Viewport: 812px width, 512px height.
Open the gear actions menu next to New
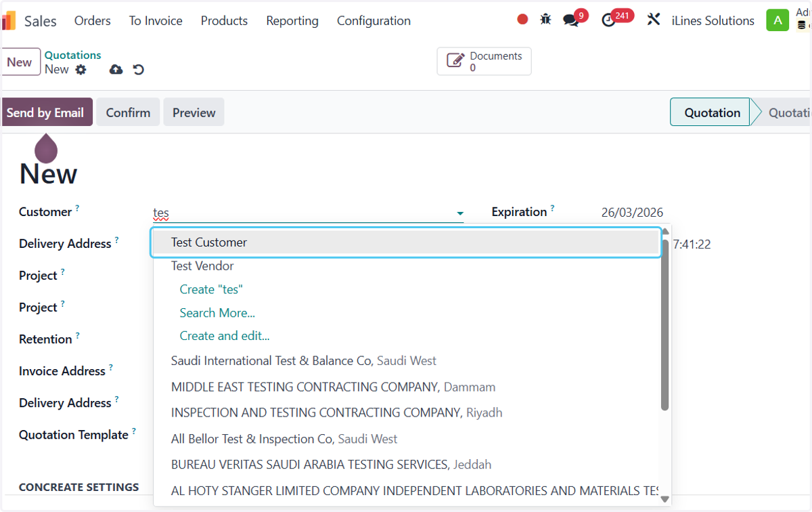point(81,69)
